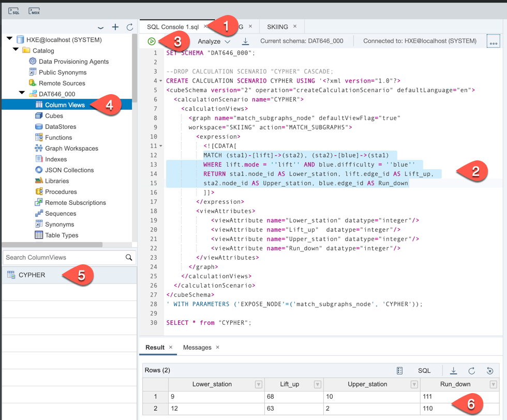Close the Messages tab

pos(218,347)
